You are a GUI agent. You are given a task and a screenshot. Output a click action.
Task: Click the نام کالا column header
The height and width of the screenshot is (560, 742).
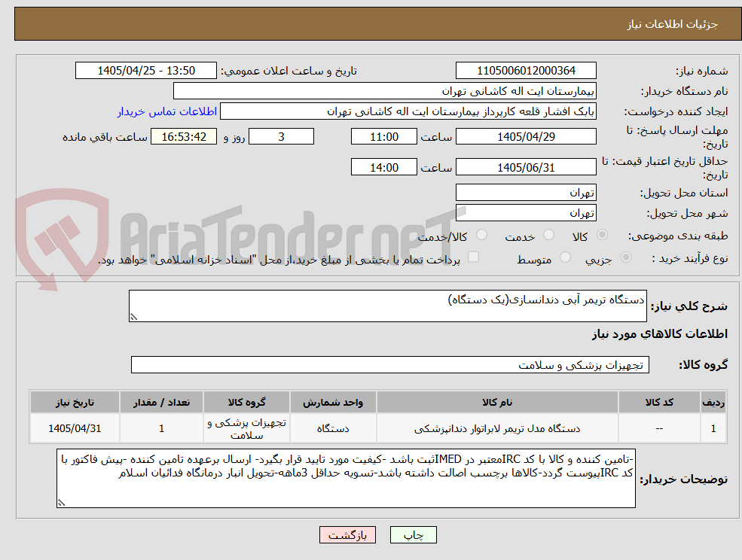click(497, 402)
